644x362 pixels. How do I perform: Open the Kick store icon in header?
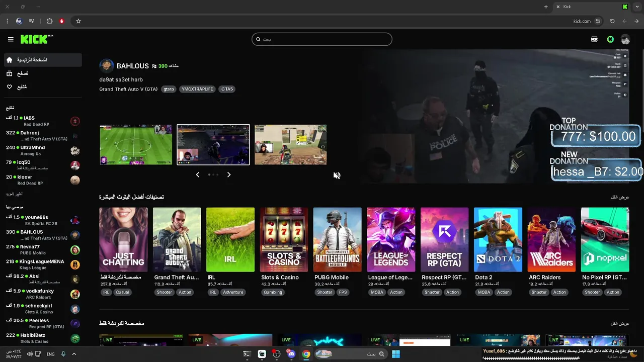coord(594,39)
